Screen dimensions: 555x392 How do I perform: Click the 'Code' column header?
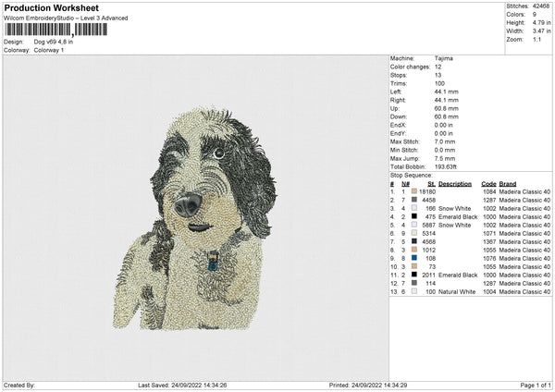click(488, 184)
